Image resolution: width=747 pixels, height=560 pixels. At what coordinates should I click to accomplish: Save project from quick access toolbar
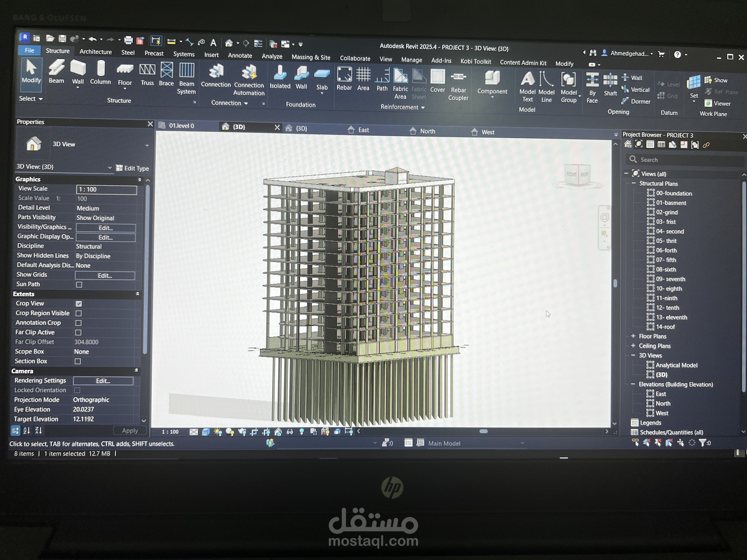pos(62,39)
